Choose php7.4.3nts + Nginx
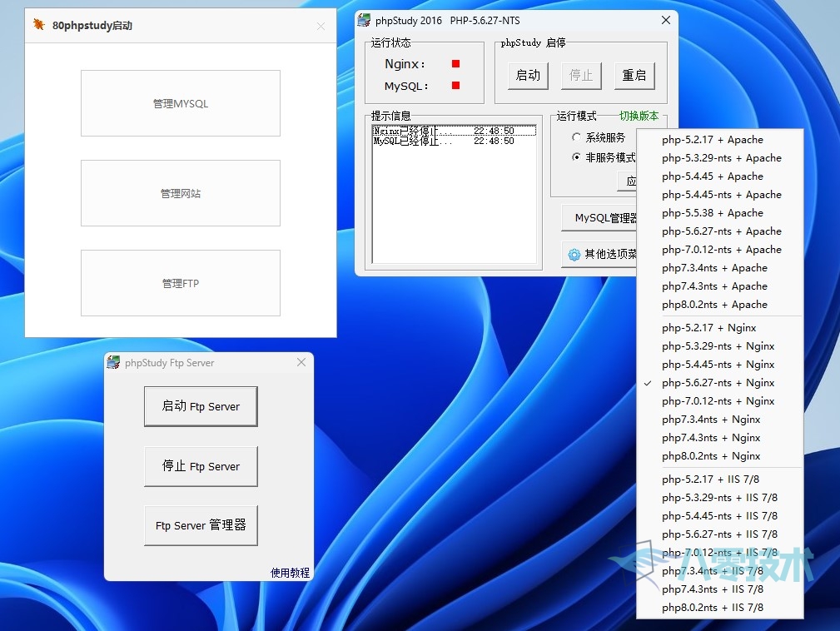The width and height of the screenshot is (840, 631). click(x=720, y=438)
